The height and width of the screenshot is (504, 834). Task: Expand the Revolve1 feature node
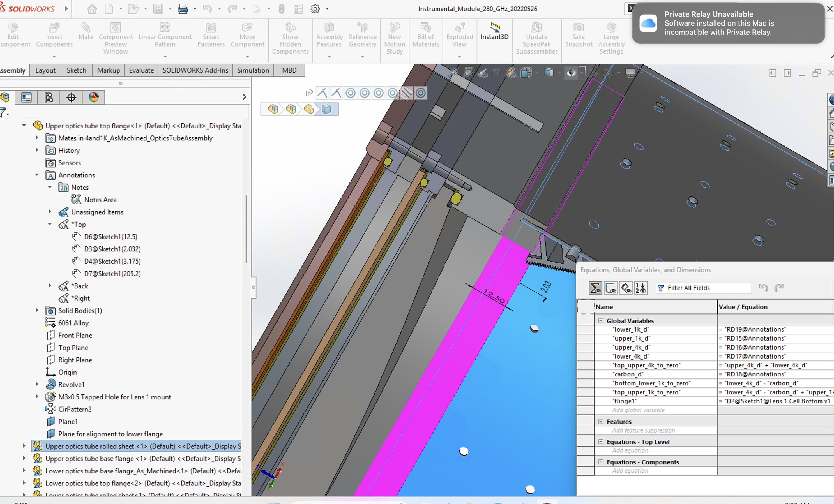(37, 384)
